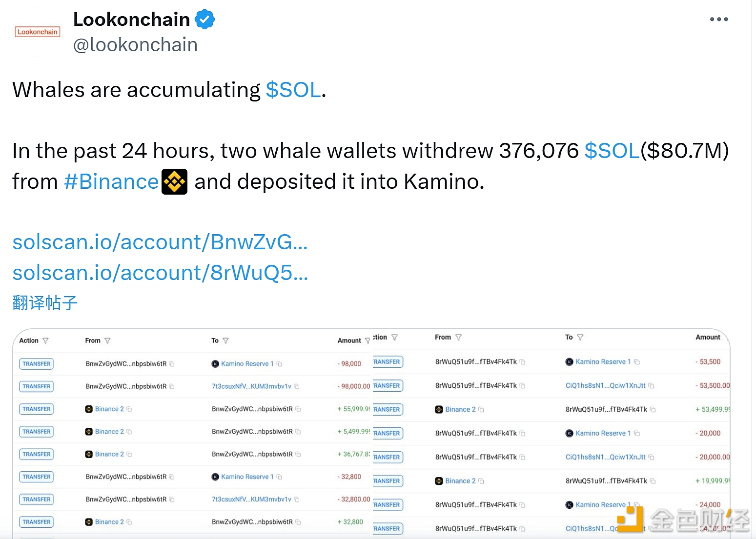This screenshot has height=539, width=756.
Task: Open the three-dot more options menu
Action: 719,20
